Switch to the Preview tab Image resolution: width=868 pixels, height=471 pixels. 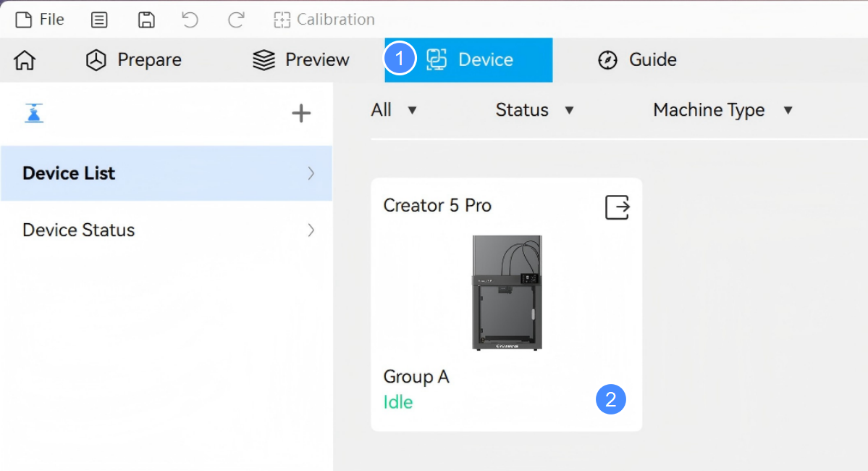(x=301, y=60)
